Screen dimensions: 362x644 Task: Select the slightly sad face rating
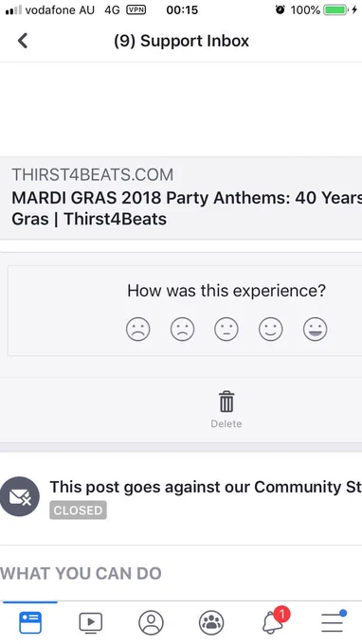[183, 330]
